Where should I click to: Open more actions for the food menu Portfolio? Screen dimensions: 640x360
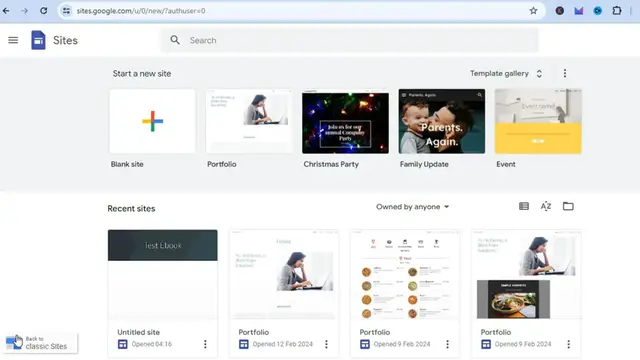point(447,344)
